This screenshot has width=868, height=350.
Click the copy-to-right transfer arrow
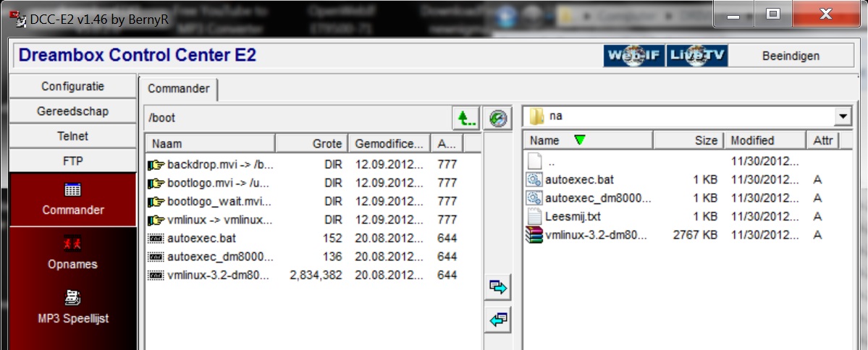[x=498, y=287]
